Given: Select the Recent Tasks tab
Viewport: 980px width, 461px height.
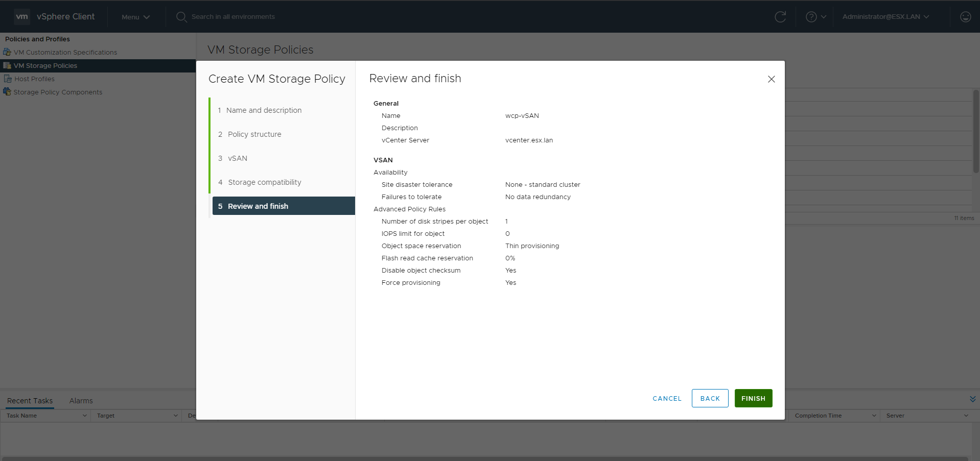Looking at the screenshot, I should click(x=30, y=401).
